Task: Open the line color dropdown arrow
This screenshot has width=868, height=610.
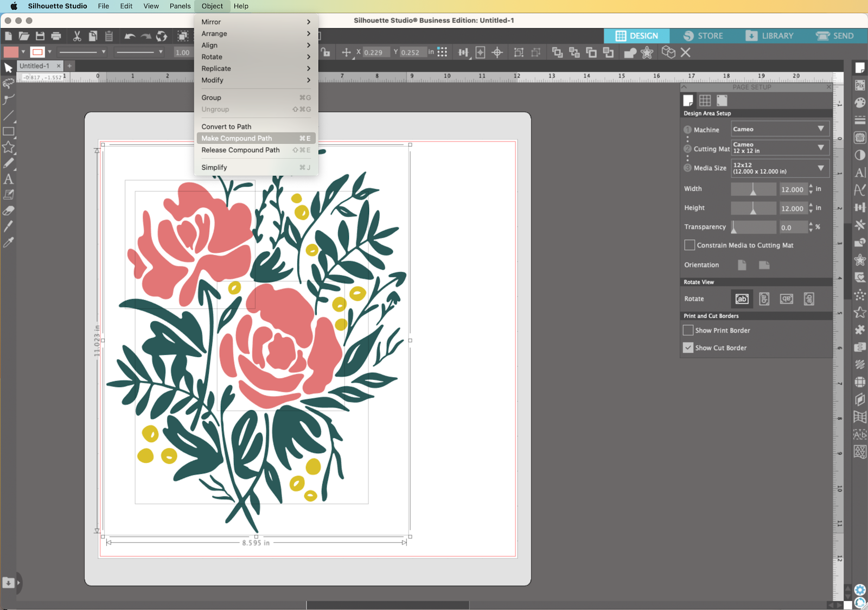Action: pyautogui.click(x=49, y=52)
